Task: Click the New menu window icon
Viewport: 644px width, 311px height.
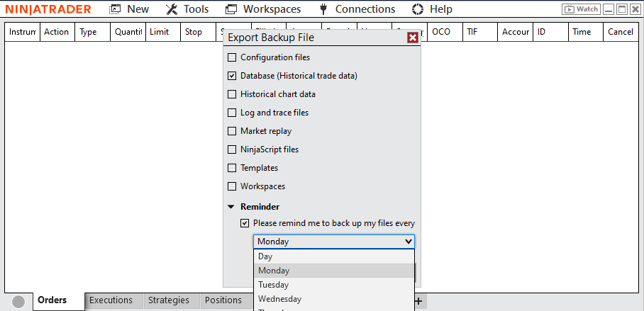Action: [x=115, y=9]
